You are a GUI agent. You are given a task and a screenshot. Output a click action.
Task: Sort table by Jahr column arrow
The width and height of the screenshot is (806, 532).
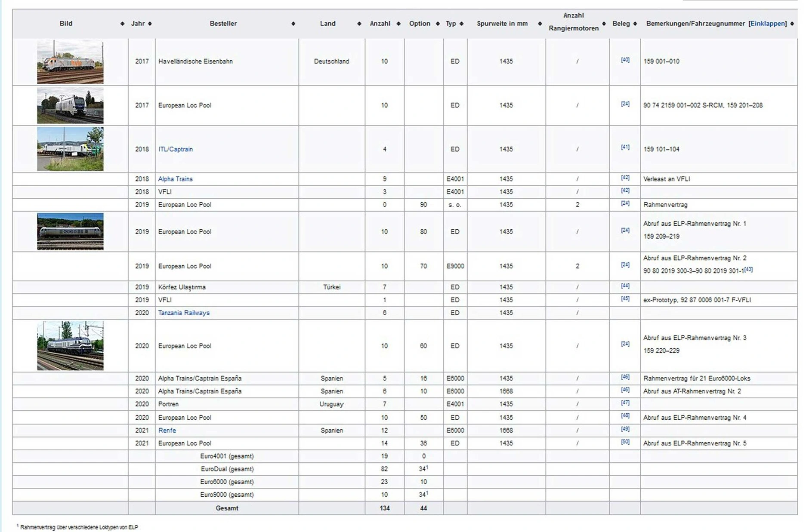point(150,24)
